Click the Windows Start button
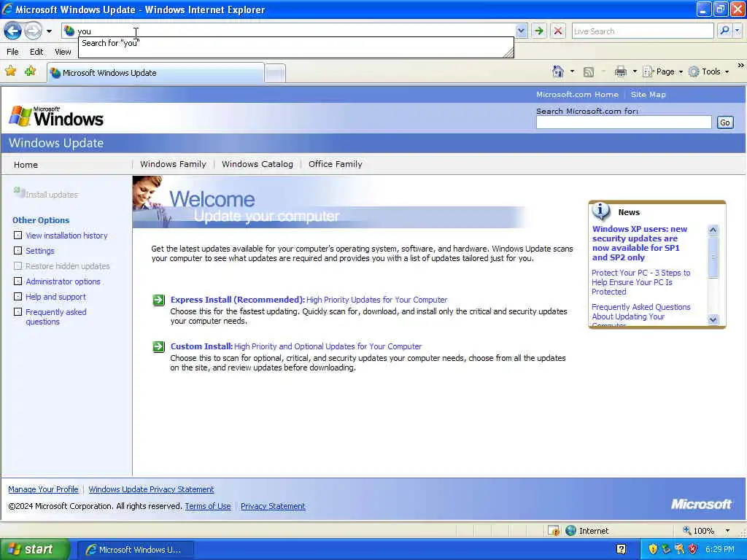 35,549
